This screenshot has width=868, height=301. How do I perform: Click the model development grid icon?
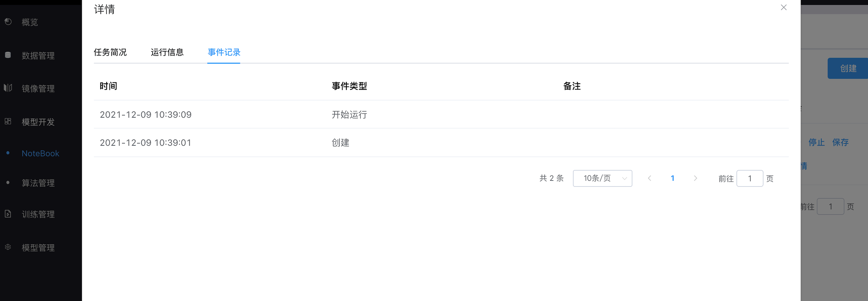tap(8, 121)
